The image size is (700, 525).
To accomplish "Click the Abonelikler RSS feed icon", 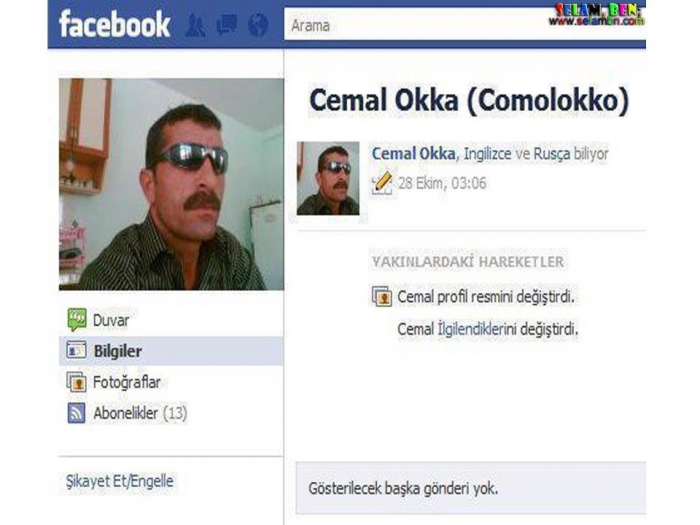I will [x=76, y=413].
